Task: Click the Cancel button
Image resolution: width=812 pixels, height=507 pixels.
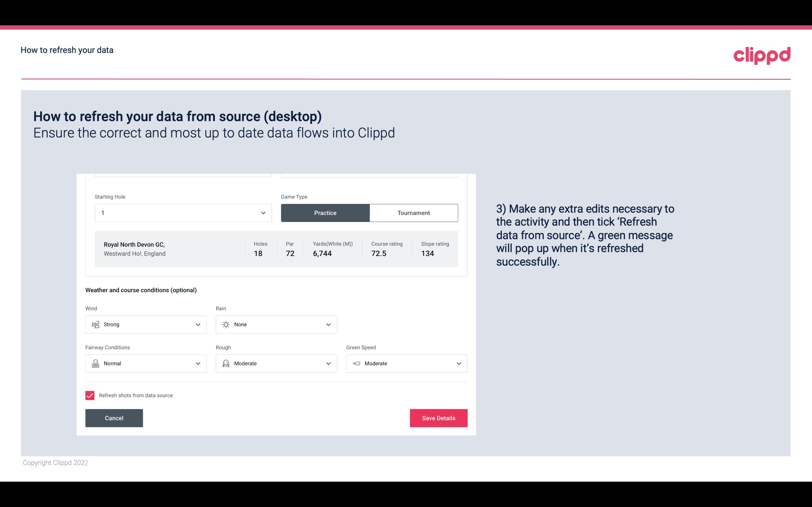Action: coord(114,418)
